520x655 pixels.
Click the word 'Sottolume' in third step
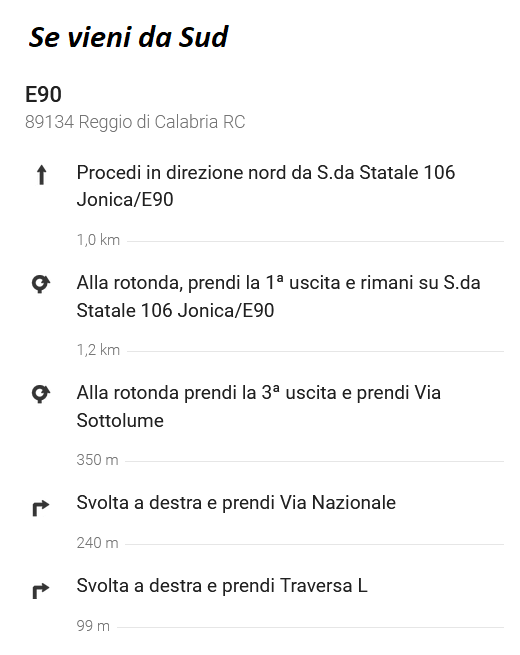click(120, 421)
